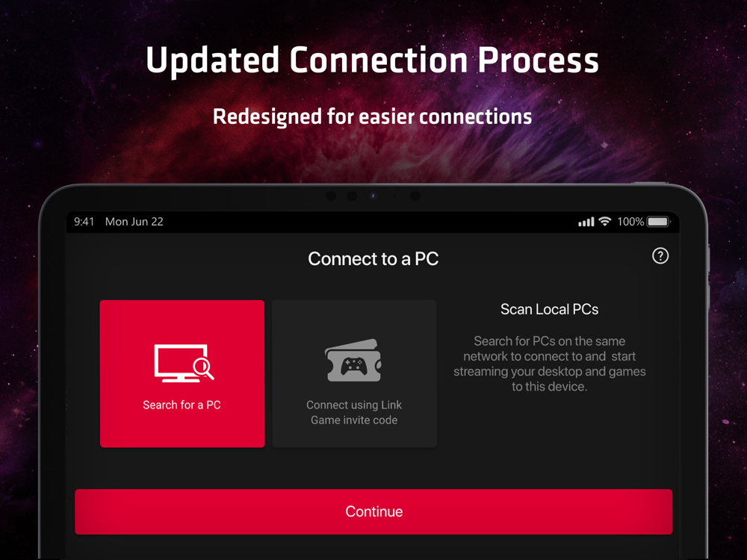The image size is (747, 560).
Task: Tap the cellular signal bars icon
Action: coord(586,222)
